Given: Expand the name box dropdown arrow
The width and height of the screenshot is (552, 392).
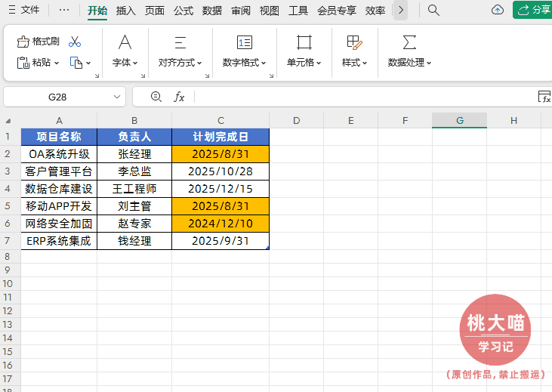Looking at the screenshot, I should coord(117,97).
